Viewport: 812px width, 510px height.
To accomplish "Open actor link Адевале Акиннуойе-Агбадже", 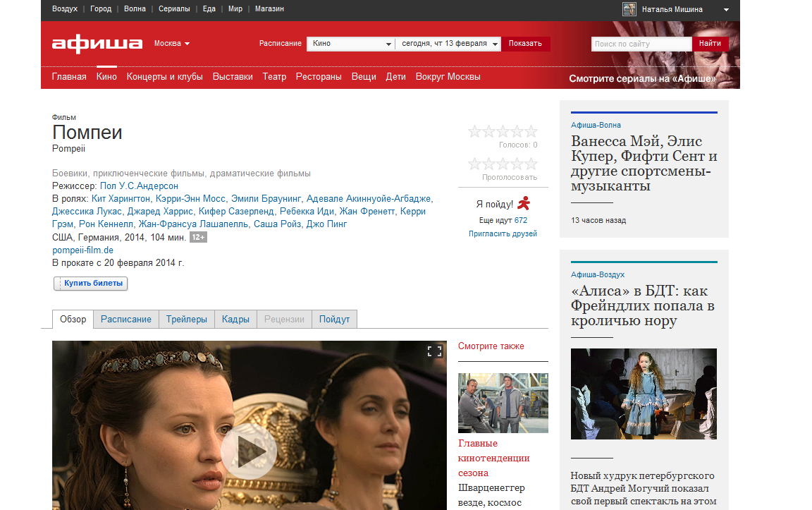I will (x=369, y=198).
